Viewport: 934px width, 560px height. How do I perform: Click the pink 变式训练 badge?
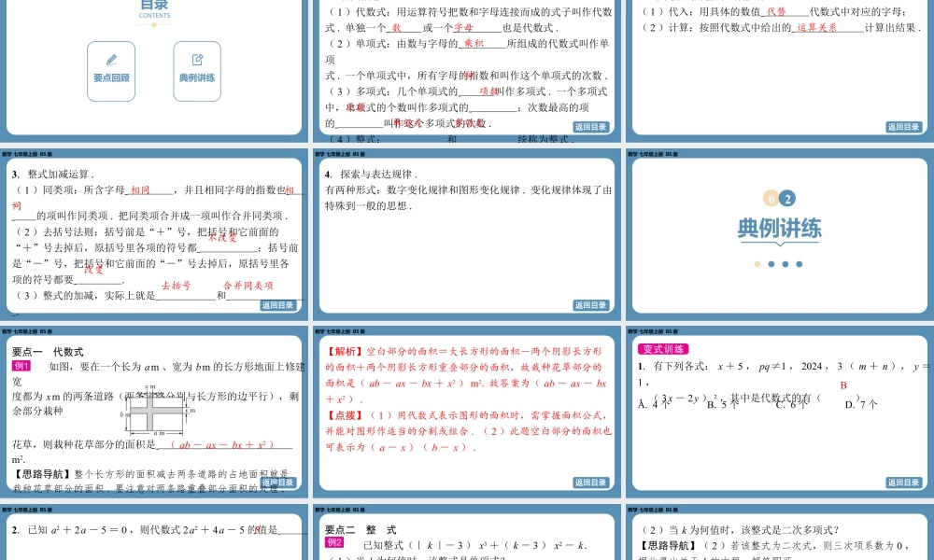click(x=663, y=350)
